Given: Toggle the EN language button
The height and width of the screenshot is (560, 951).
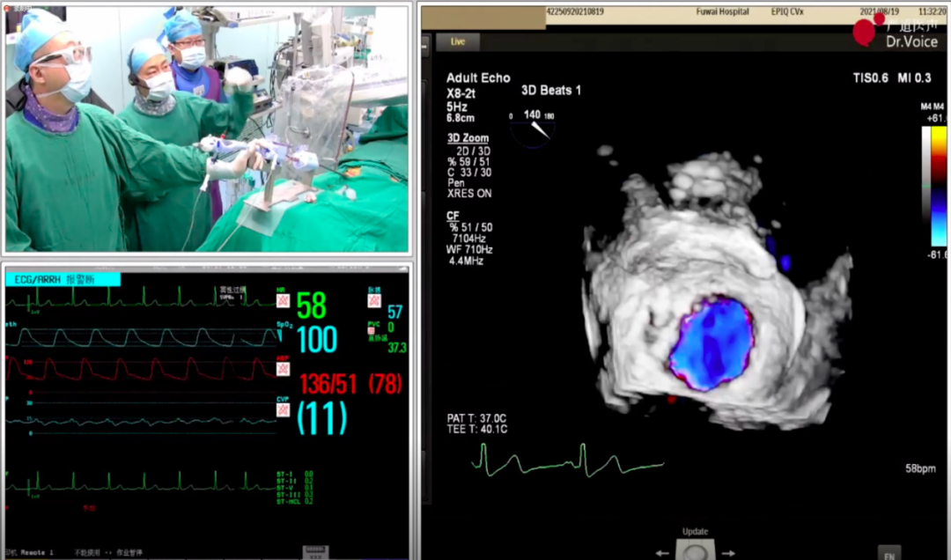Looking at the screenshot, I should (x=889, y=554).
